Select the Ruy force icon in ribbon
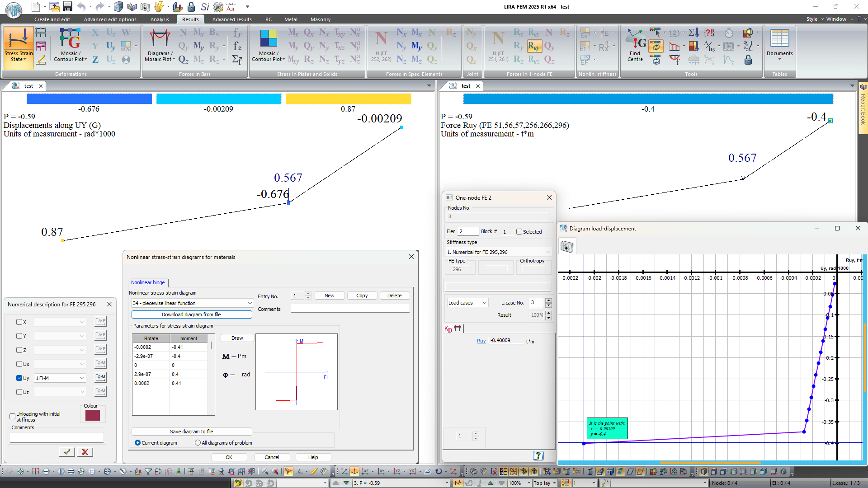Image resolution: width=868 pixels, height=488 pixels. tap(534, 46)
